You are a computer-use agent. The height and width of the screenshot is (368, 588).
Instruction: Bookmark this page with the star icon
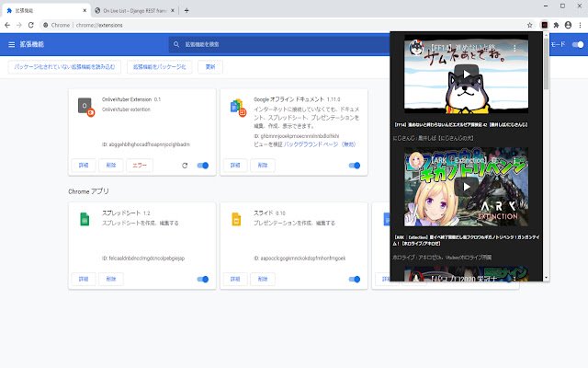click(529, 25)
